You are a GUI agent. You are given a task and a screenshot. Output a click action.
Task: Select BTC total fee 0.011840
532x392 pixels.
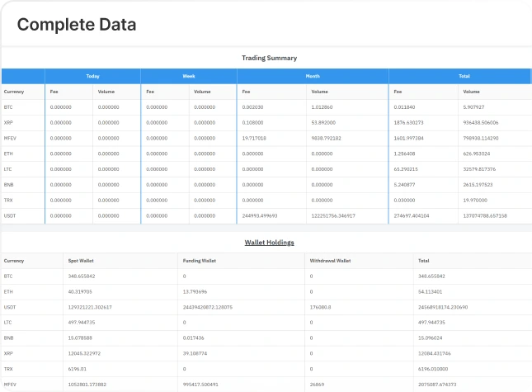(x=404, y=107)
